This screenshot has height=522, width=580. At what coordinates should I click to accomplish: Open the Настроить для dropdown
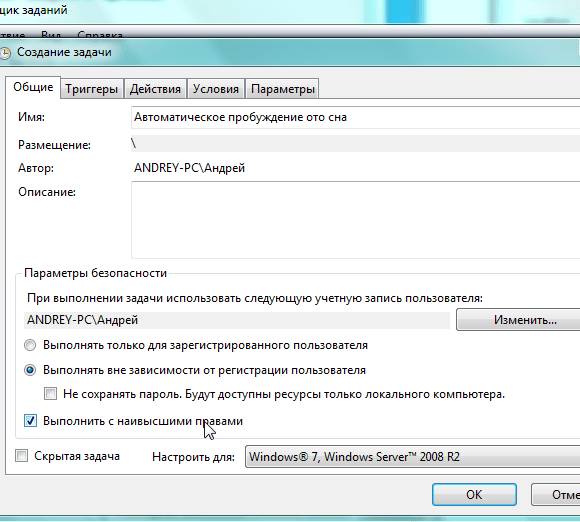[412, 457]
